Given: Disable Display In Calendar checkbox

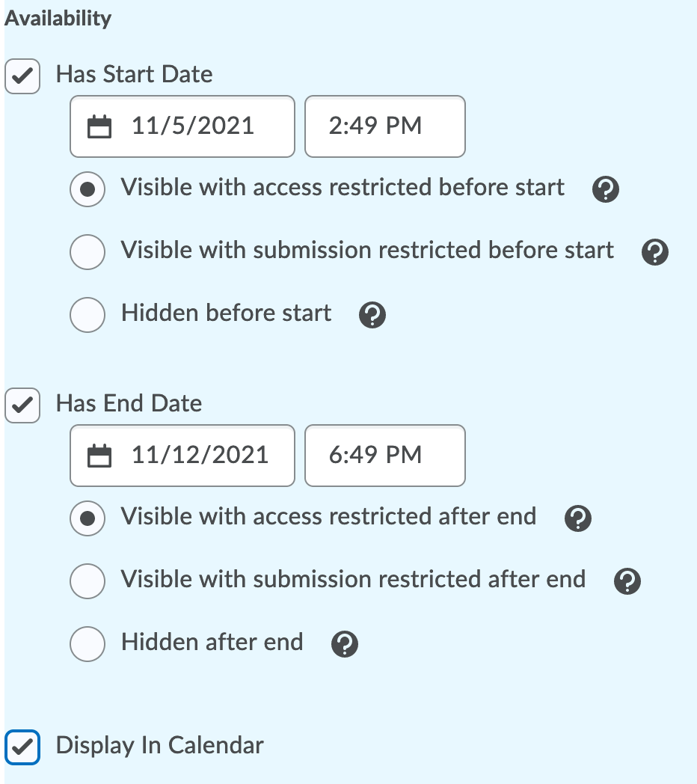Looking at the screenshot, I should coord(22,747).
